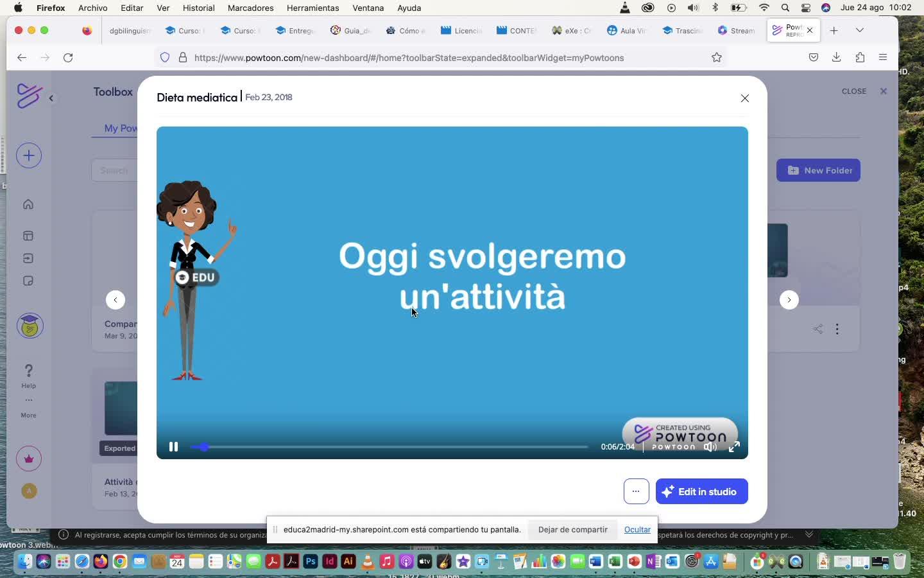Viewport: 924px width, 578px height.
Task: Mute the video volume
Action: pyautogui.click(x=710, y=447)
